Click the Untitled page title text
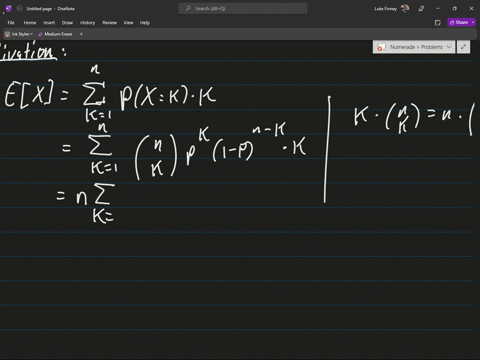The height and width of the screenshot is (360, 480). (39, 9)
